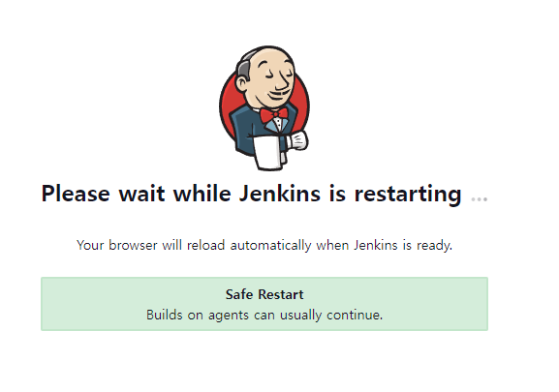Click the 'Please wait while Jenkins is restarting' heading
559x392 pixels.
(x=251, y=194)
